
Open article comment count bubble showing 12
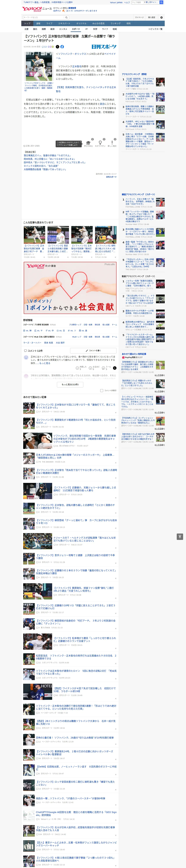coord(44,47)
